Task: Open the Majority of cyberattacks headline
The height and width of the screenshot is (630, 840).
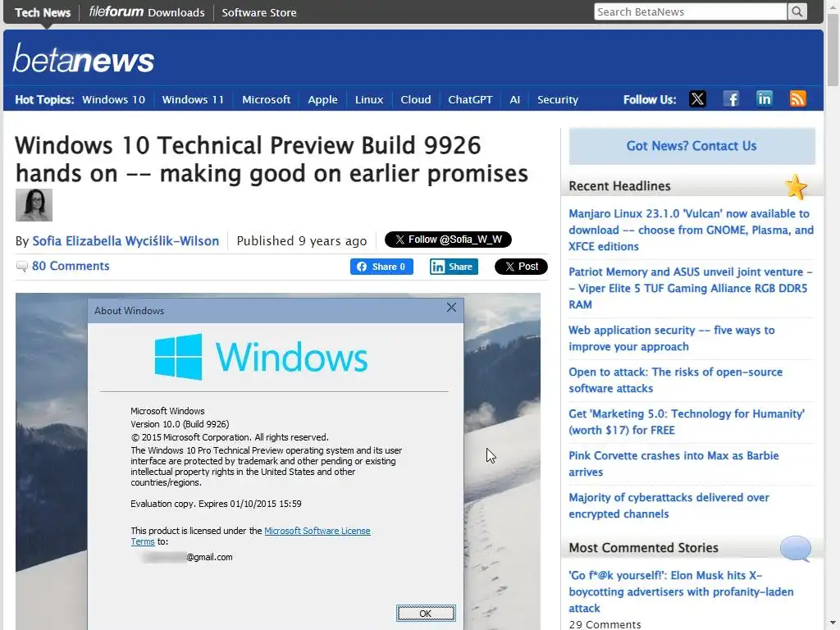Action: [x=669, y=505]
